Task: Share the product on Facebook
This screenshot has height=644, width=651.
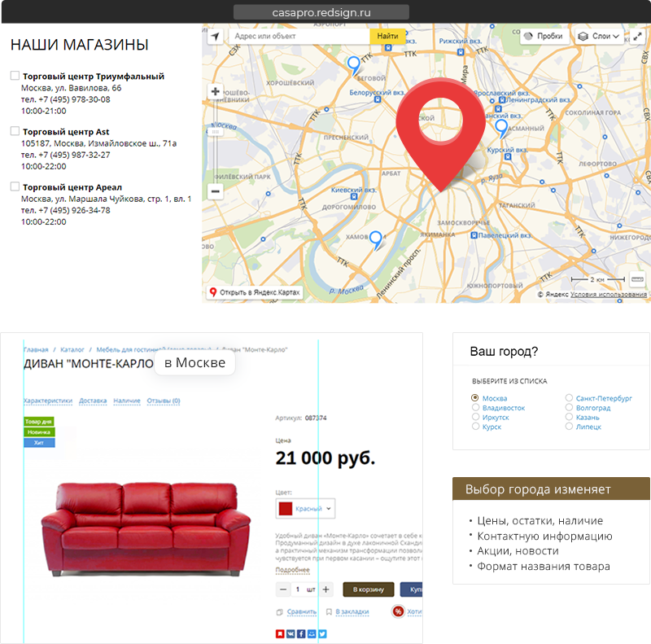Action: pyautogui.click(x=301, y=633)
